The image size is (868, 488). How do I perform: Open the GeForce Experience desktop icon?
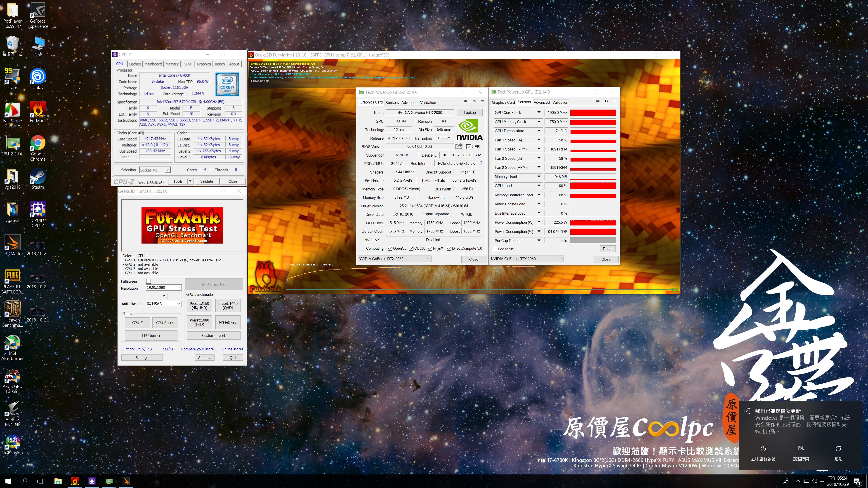coord(38,15)
